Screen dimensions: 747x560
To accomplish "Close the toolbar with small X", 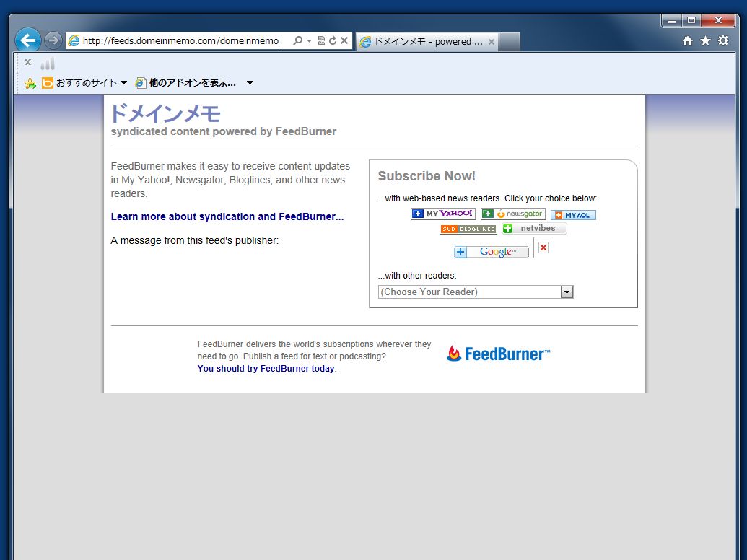I will 27,62.
